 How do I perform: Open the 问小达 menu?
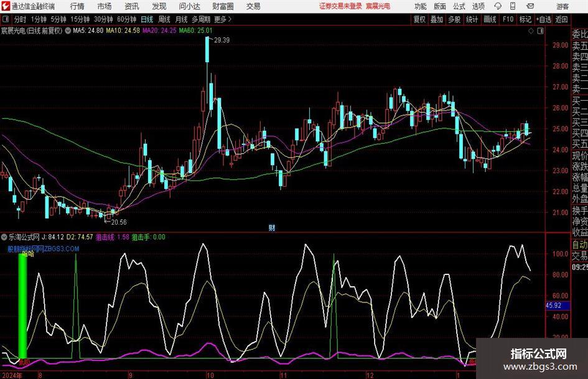click(x=189, y=6)
